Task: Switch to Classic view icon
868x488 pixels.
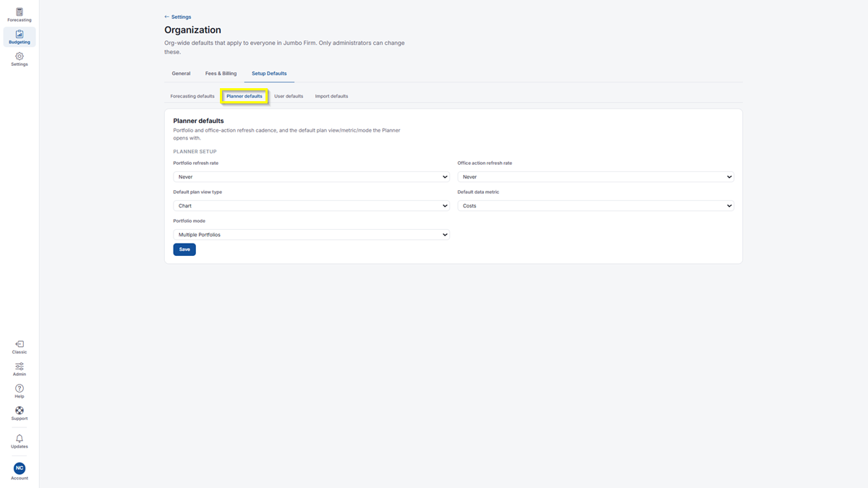Action: click(x=20, y=347)
